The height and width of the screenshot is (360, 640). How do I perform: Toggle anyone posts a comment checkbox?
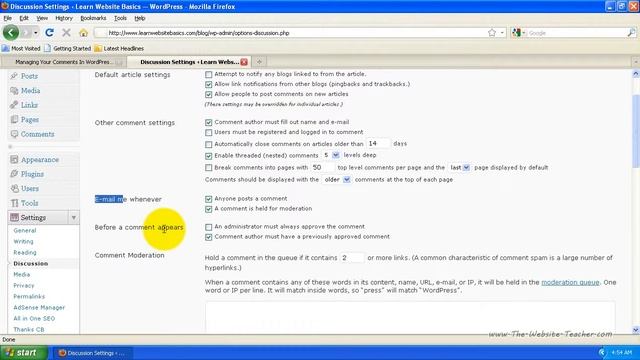tap(209, 199)
